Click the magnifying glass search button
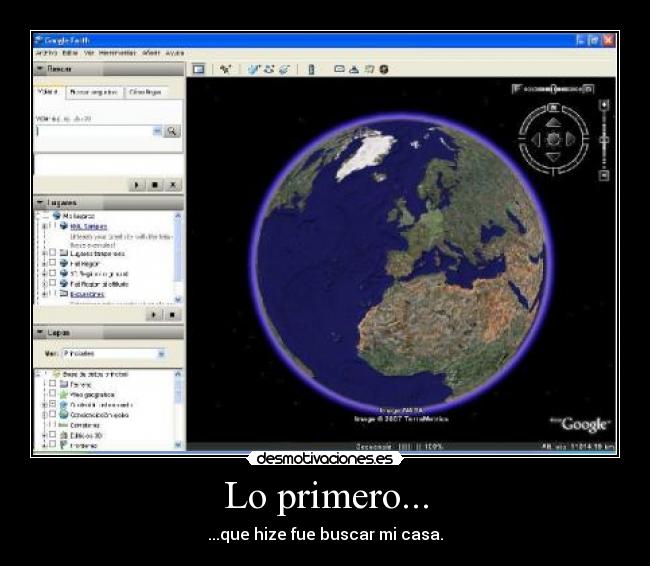Image resolution: width=650 pixels, height=566 pixels. (x=172, y=131)
